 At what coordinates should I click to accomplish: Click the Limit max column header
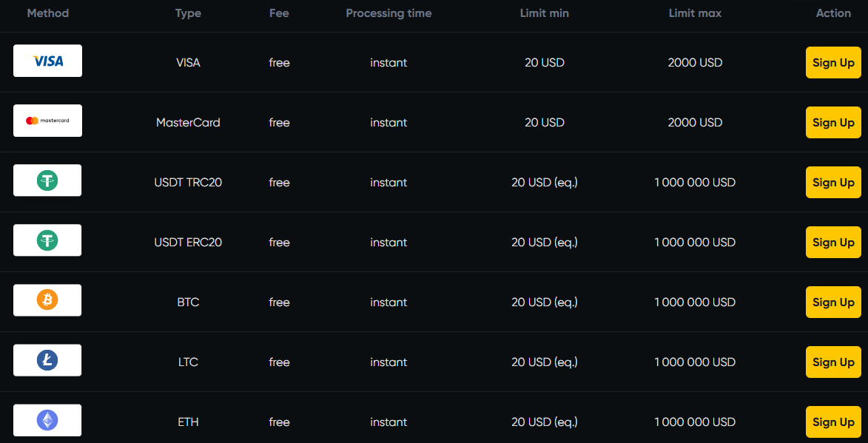695,13
